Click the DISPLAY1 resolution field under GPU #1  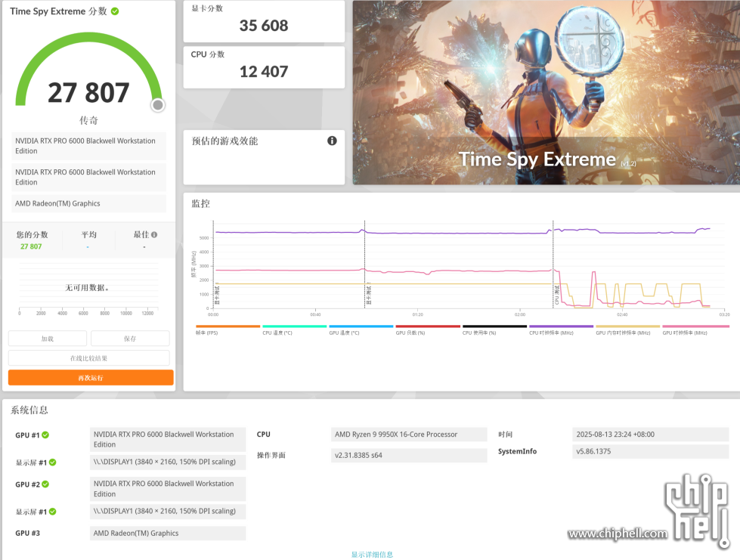(x=168, y=462)
